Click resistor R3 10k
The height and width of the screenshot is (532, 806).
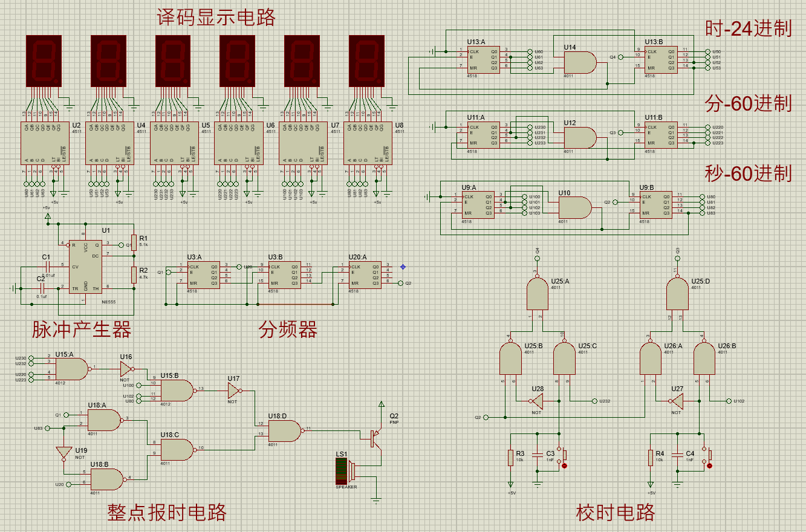click(x=511, y=458)
